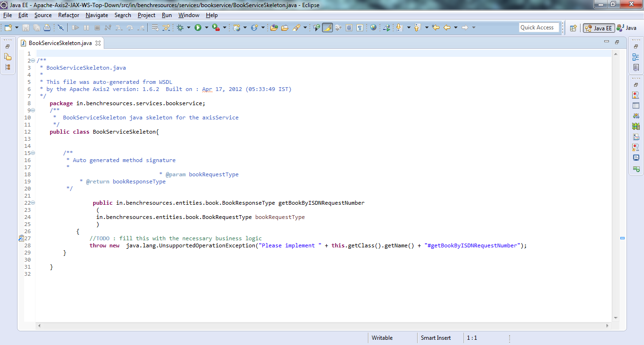Screen dimensions: 644x345
Task: Click the Suspend debug icon
Action: (86, 27)
